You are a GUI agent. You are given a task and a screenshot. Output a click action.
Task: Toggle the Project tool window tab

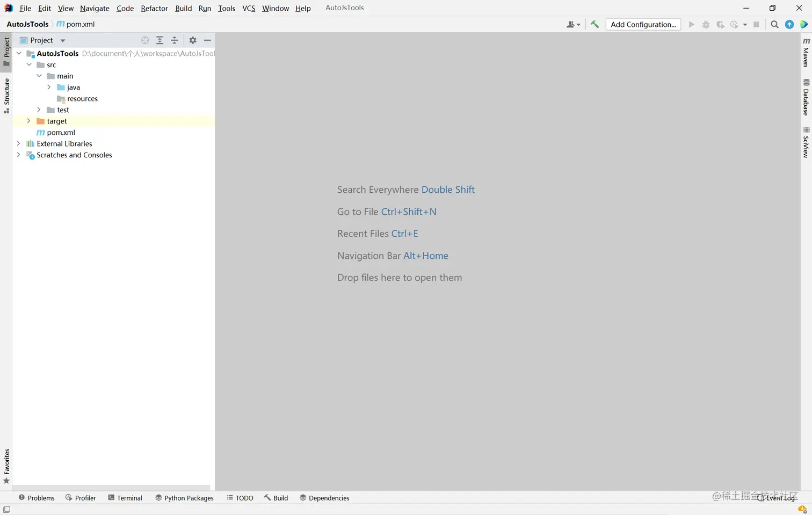click(6, 52)
